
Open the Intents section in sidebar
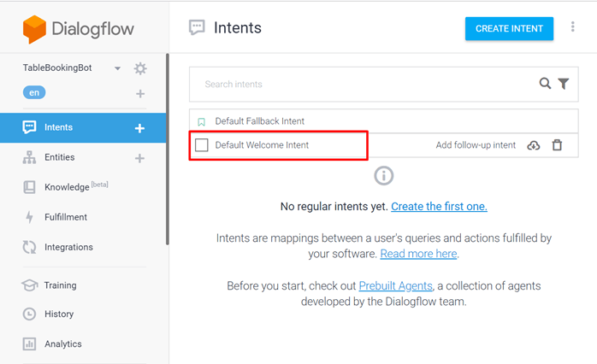(x=83, y=128)
